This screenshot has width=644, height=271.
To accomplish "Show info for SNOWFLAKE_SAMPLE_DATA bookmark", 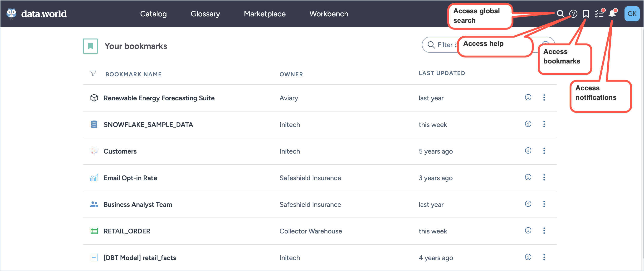I will (x=528, y=124).
